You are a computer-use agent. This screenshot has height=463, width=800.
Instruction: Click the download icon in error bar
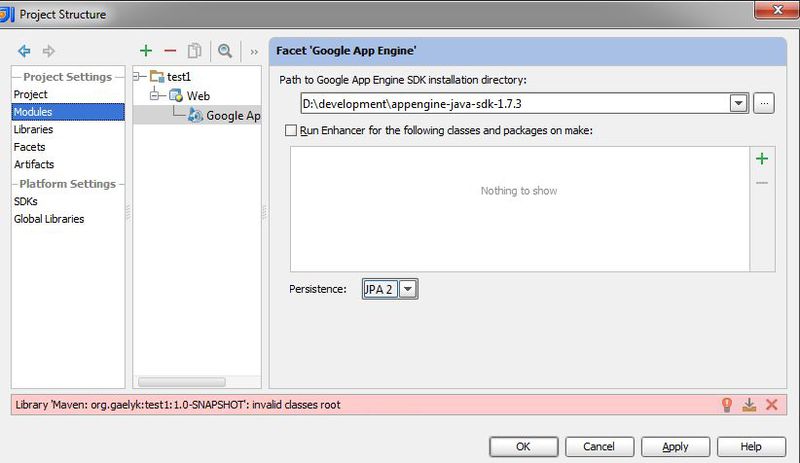749,405
